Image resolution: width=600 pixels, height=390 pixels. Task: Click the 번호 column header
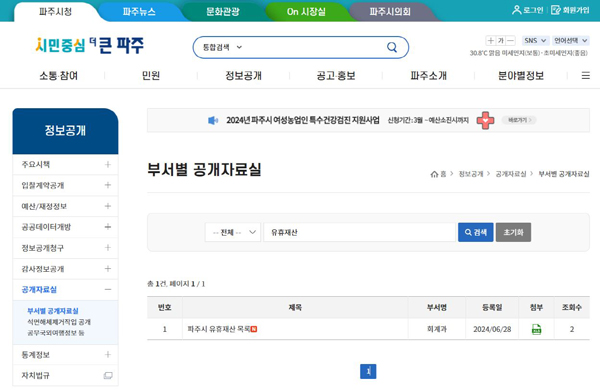[x=165, y=307]
